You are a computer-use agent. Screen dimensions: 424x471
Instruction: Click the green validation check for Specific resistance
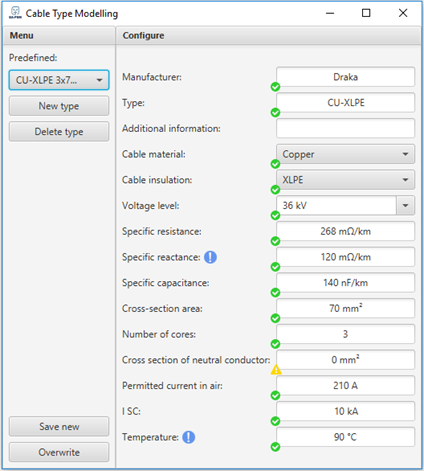(275, 241)
